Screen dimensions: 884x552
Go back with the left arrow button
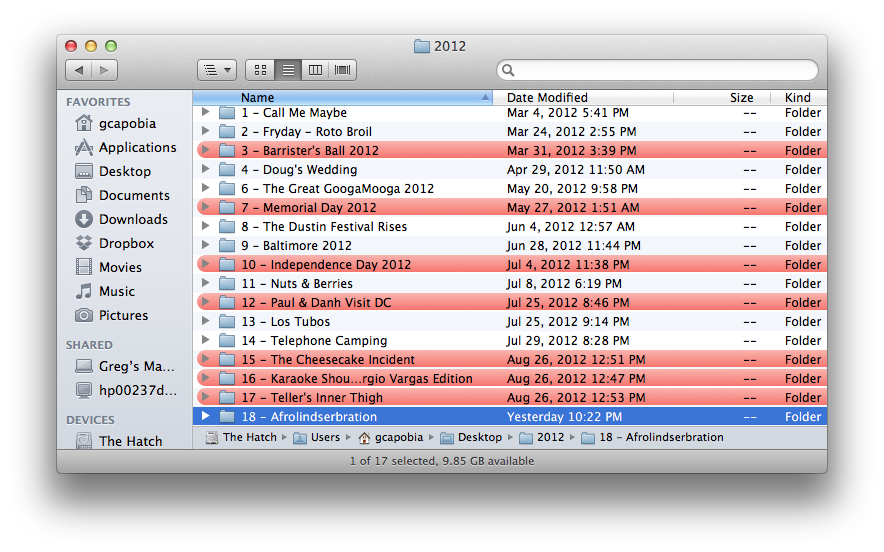pyautogui.click(x=78, y=70)
